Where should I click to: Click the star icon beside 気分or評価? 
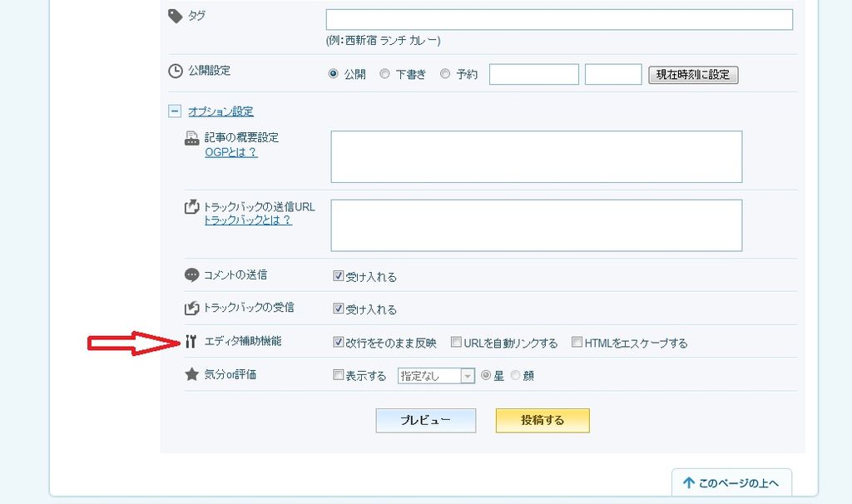(x=191, y=375)
